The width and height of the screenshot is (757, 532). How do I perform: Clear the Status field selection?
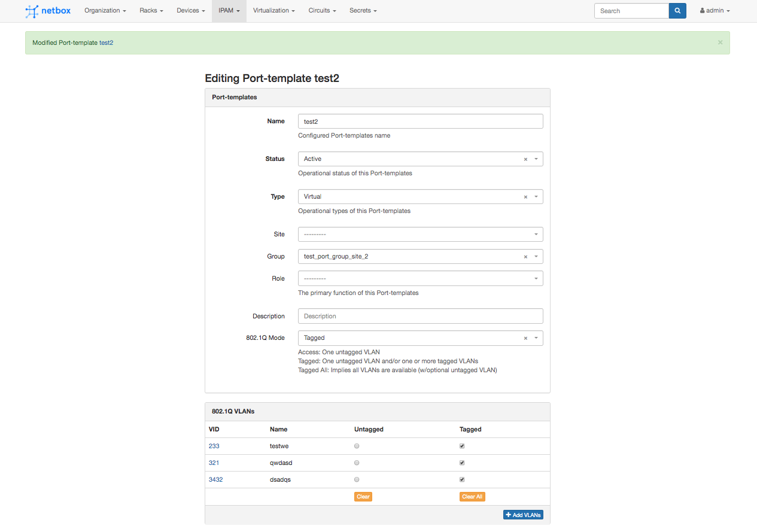click(525, 159)
